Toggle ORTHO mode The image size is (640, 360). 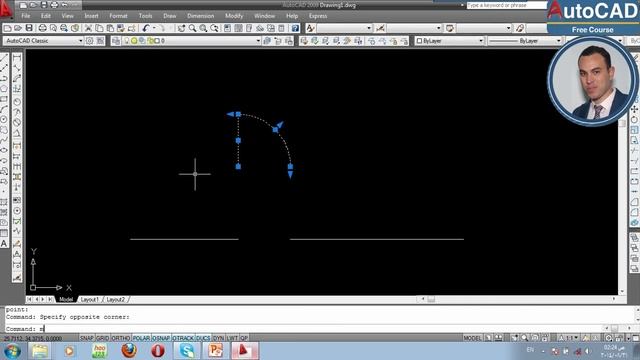(x=121, y=338)
